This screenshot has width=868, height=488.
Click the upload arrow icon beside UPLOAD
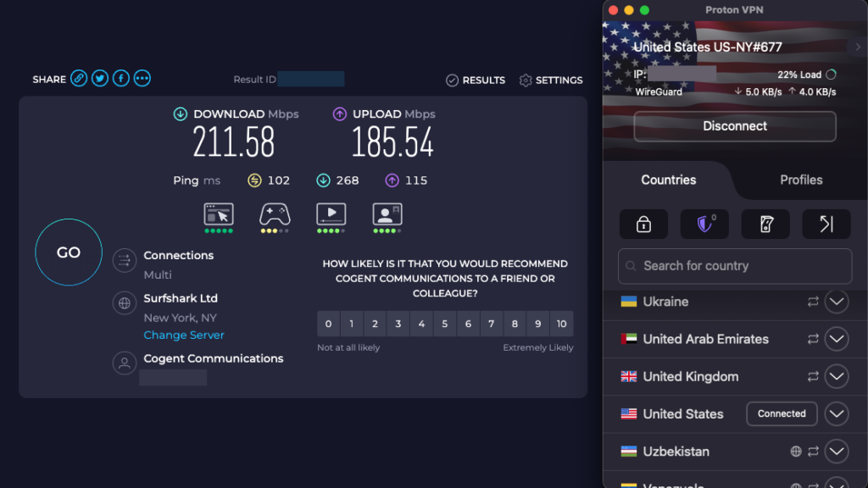(x=340, y=114)
